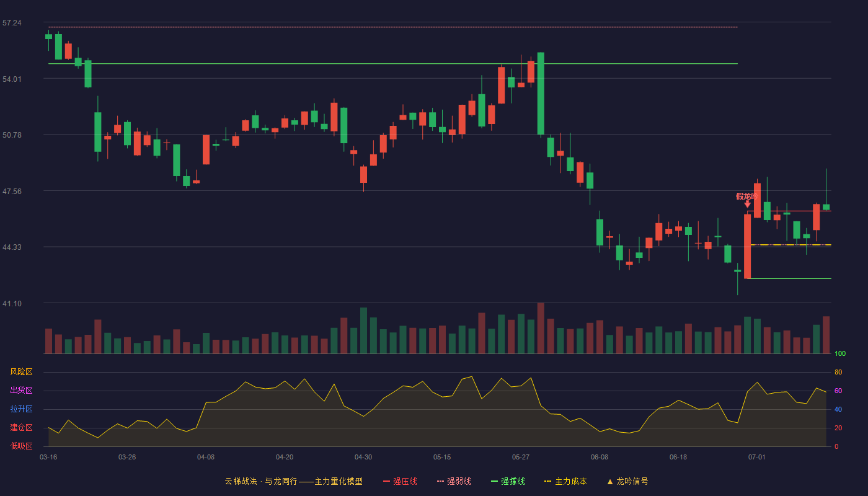
Task: Click the green 强撑线 legend line swatch
Action: (x=495, y=481)
